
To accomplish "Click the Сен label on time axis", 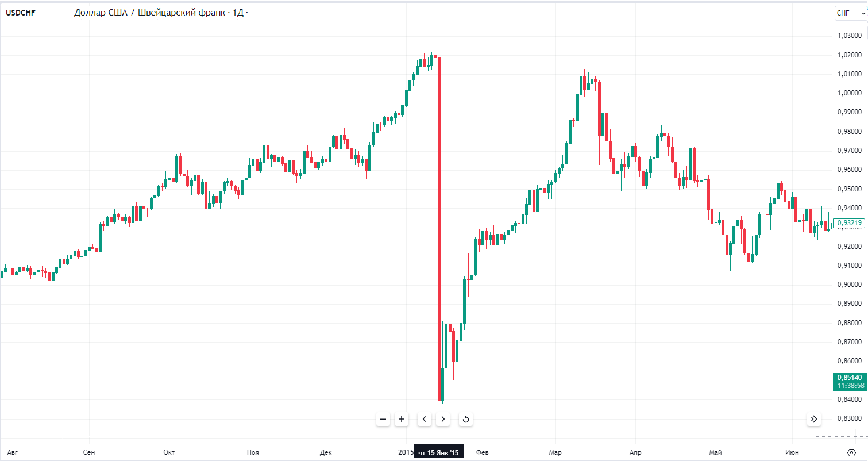I will 89,453.
